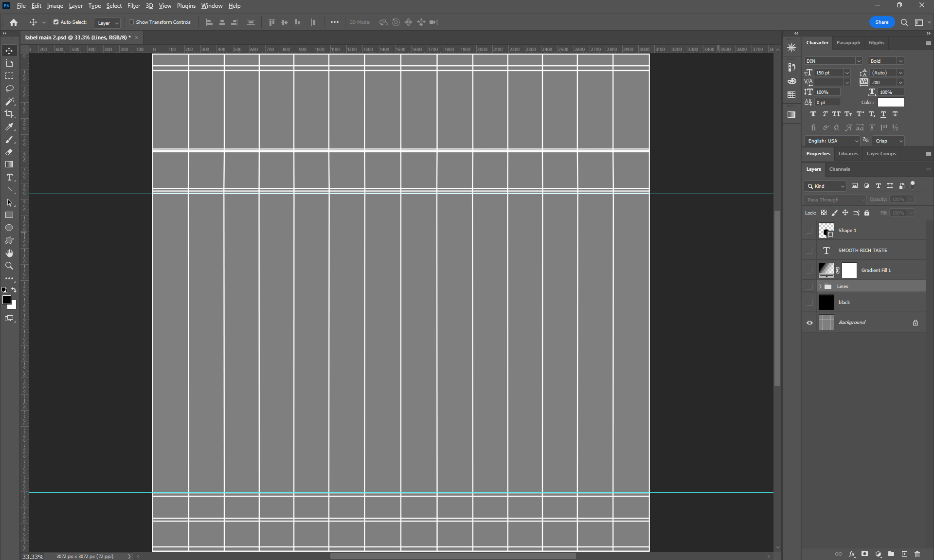934x560 pixels.
Task: Switch to the Channels tab
Action: pyautogui.click(x=839, y=169)
